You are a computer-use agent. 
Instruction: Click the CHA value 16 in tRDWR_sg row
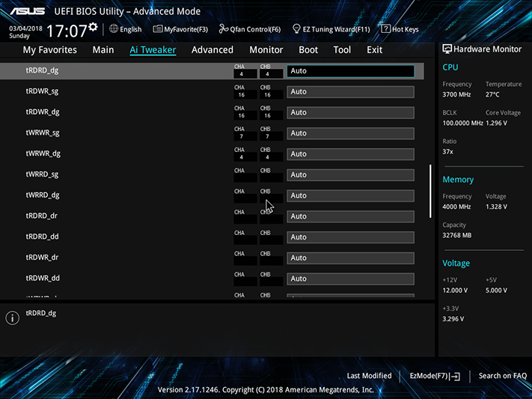point(241,95)
